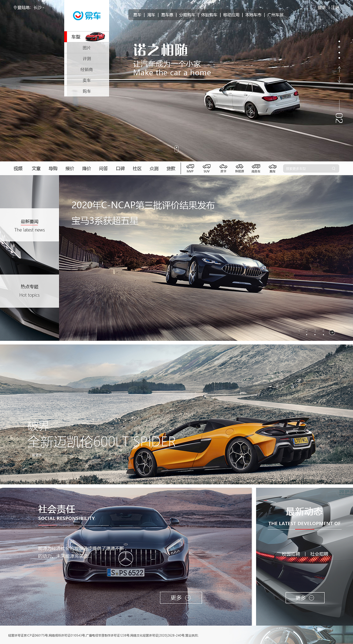
Task: Open the 社区 category
Action: pos(137,168)
